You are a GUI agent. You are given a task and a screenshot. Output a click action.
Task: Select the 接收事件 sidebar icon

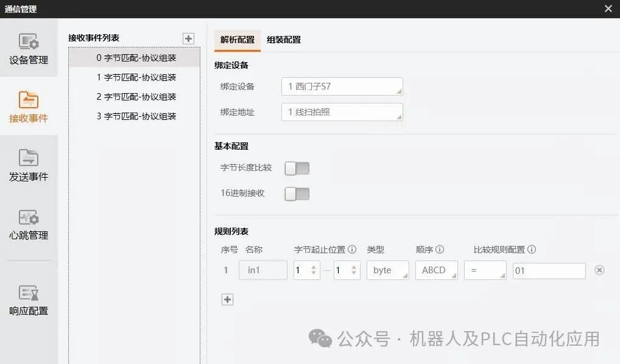(29, 100)
